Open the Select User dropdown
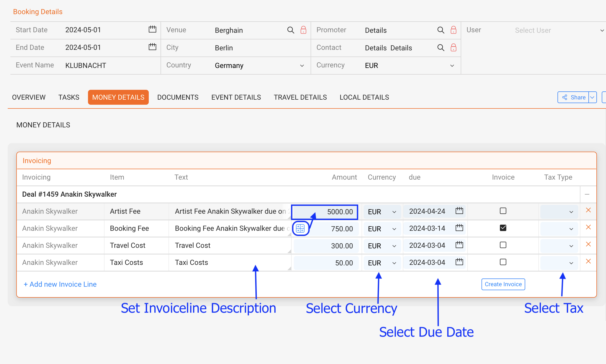Screen dimensions: 606x364 point(602,30)
